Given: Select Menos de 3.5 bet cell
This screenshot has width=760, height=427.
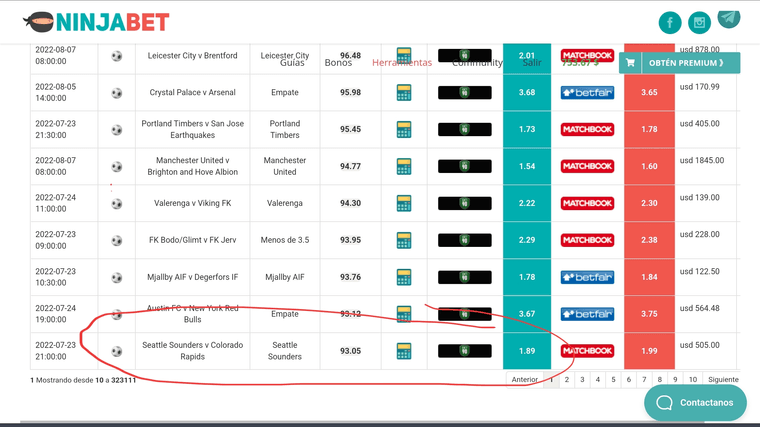Looking at the screenshot, I should tap(285, 240).
